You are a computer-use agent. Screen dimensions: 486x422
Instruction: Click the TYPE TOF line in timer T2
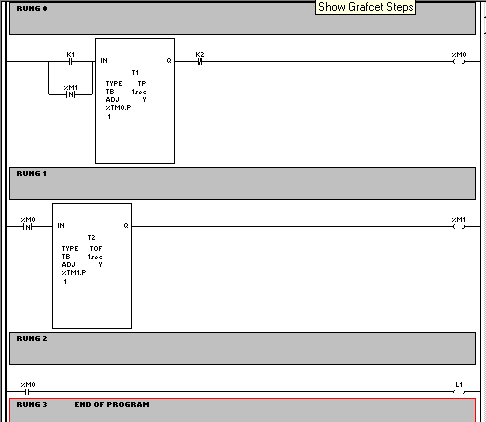pyautogui.click(x=82, y=248)
